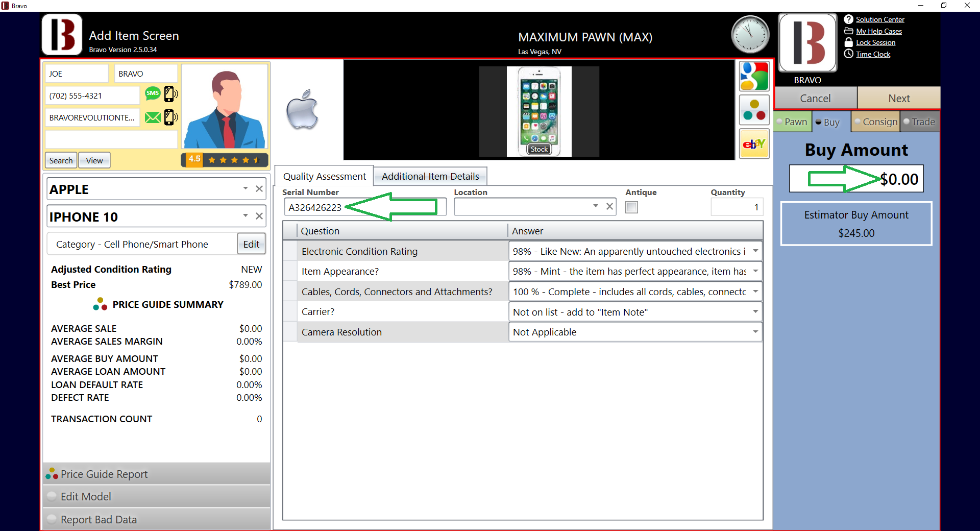Click the SMS message icon
980x531 pixels.
153,93
